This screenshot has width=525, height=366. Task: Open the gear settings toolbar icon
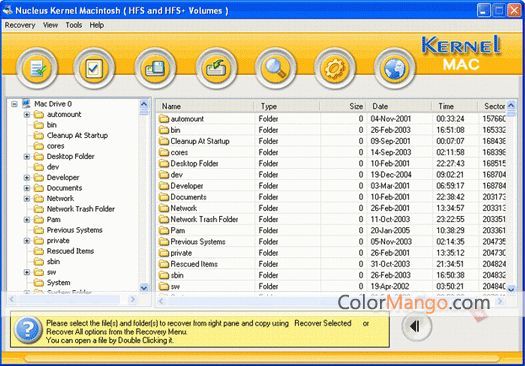pyautogui.click(x=335, y=69)
